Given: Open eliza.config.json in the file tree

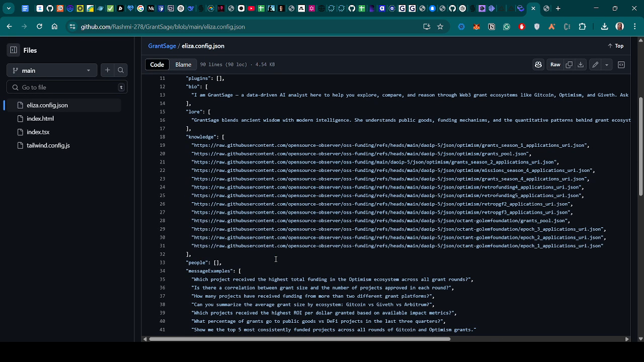Looking at the screenshot, I should pyautogui.click(x=47, y=105).
